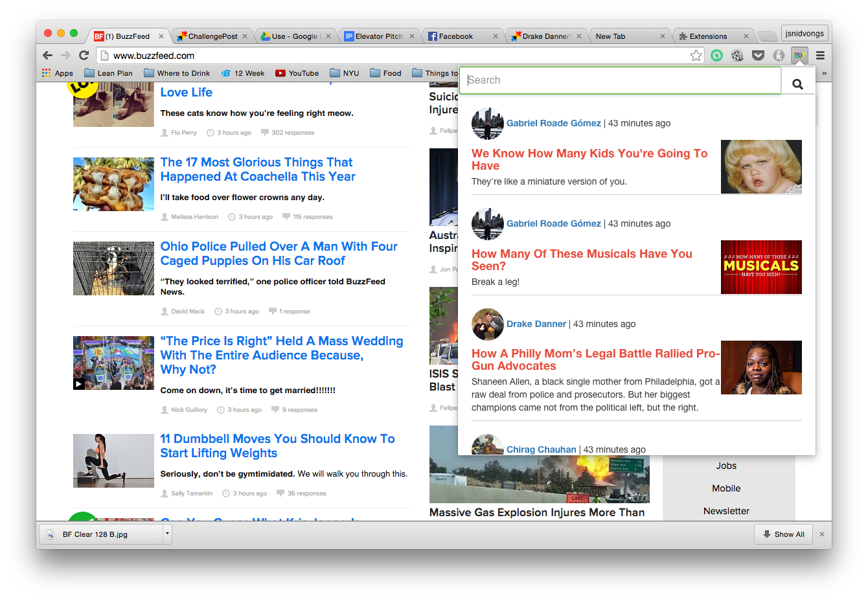Click the gray 'h' extension icon

[779, 56]
